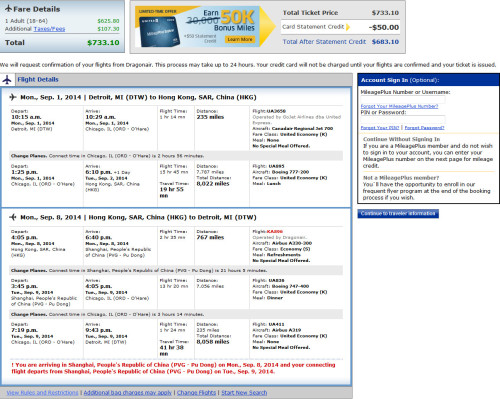Viewport: 500px width, 399px height.
Task: Open the Forgot Password link
Action: pyautogui.click(x=424, y=128)
